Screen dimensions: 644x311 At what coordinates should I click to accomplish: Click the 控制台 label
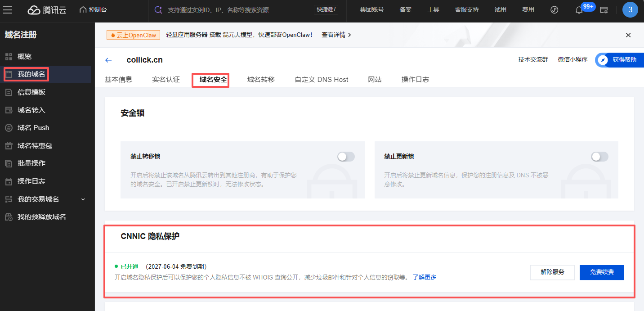pyautogui.click(x=98, y=9)
